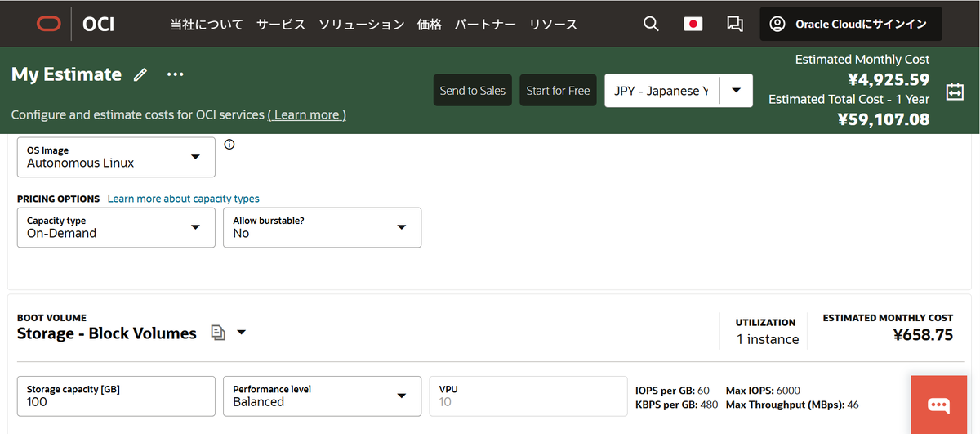Screen dimensions: 980x434
Task: Click the Max Throughput (MBps): 46 text
Action: pos(792,405)
